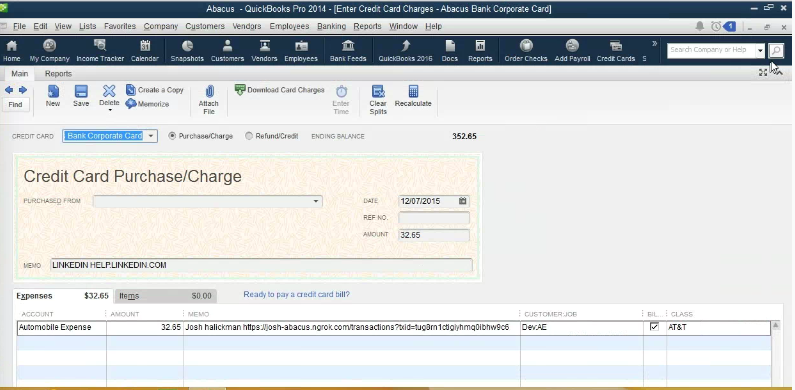The width and height of the screenshot is (795, 390).
Task: Go to the previous transaction arrow
Action: 9,90
